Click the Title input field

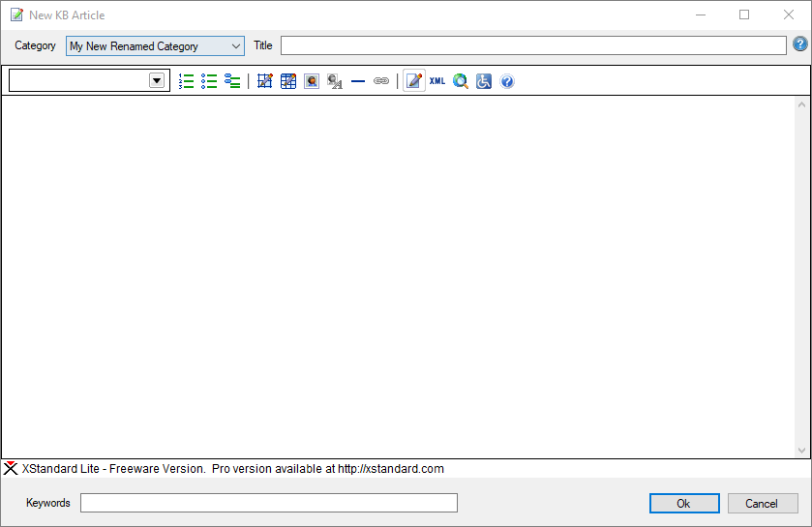533,45
